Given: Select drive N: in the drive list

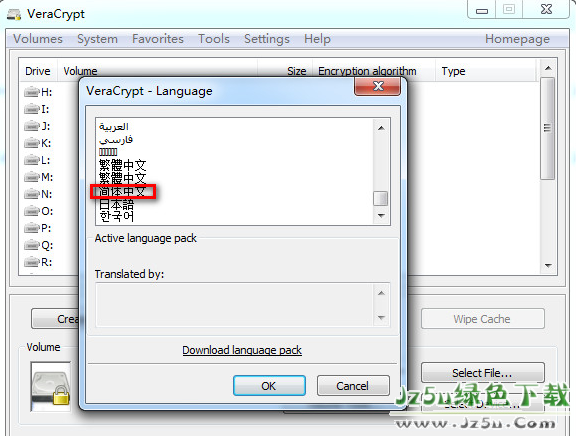Looking at the screenshot, I should [38, 194].
